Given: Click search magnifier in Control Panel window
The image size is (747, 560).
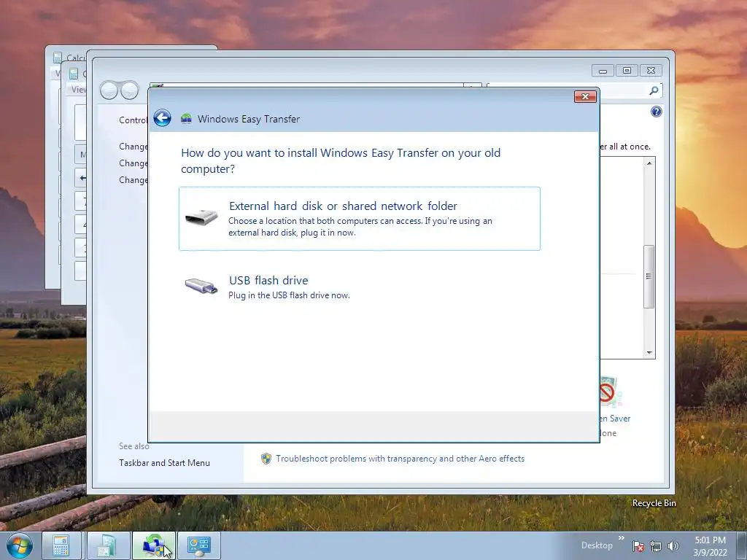Looking at the screenshot, I should (x=654, y=90).
